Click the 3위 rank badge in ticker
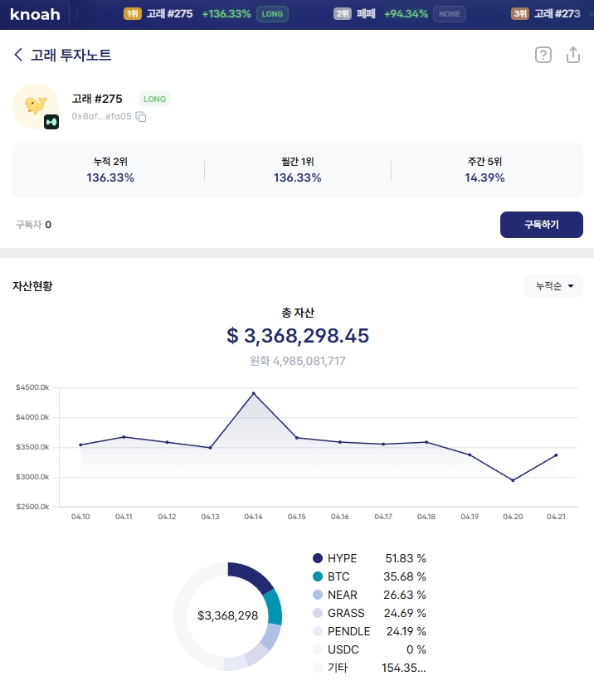This screenshot has width=594, height=700. 520,14
